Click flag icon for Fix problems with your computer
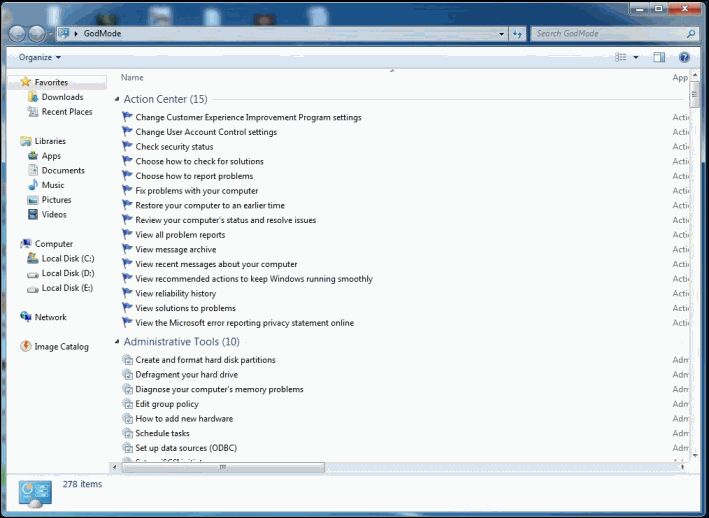 click(127, 190)
